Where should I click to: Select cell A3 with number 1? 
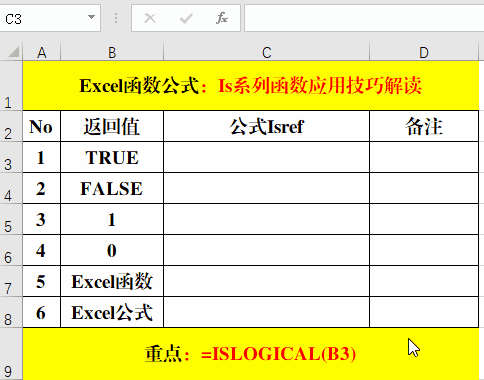click(42, 157)
